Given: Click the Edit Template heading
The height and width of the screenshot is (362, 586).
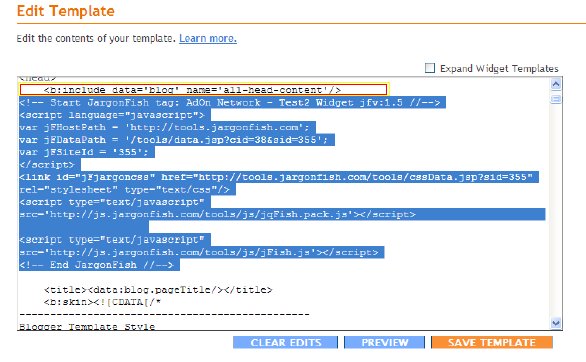Looking at the screenshot, I should tap(66, 11).
